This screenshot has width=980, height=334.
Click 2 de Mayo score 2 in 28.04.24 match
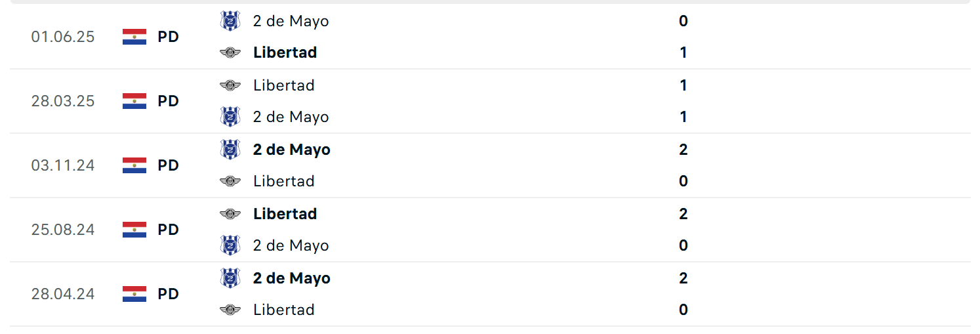coord(684,278)
